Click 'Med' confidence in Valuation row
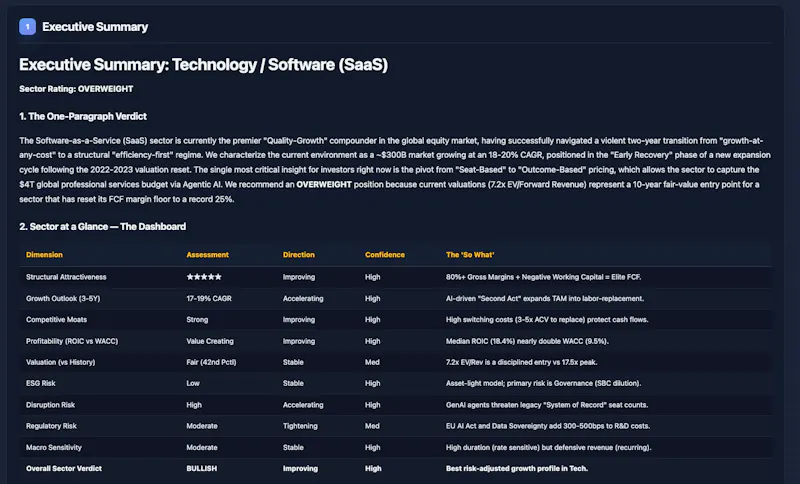This screenshot has width=800, height=484. (372, 362)
